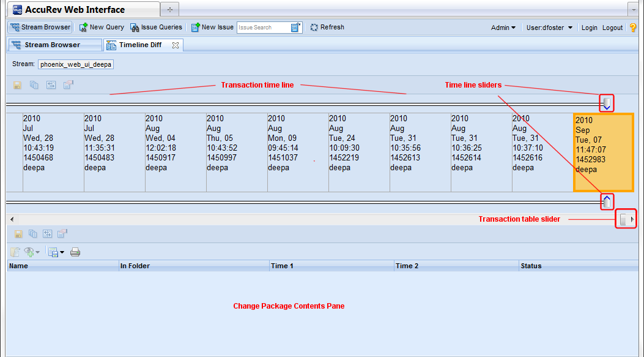Click the upper time line slider handle
The image size is (644, 357).
pos(606,103)
